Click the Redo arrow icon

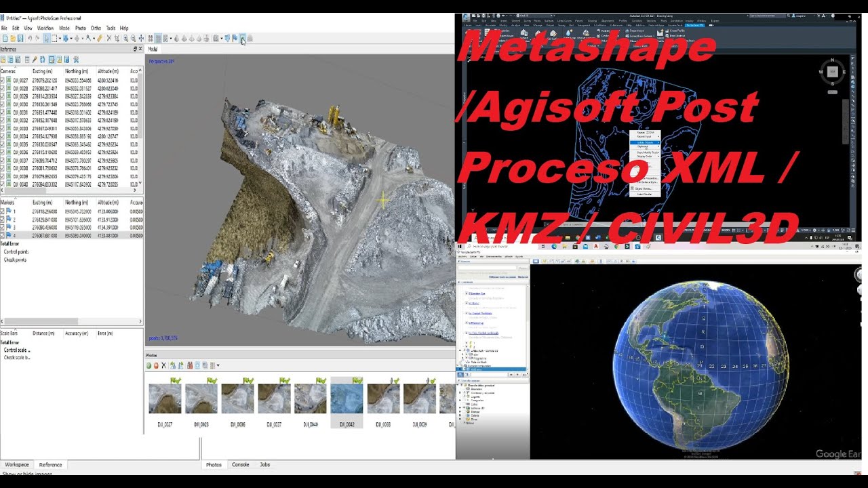[37, 39]
